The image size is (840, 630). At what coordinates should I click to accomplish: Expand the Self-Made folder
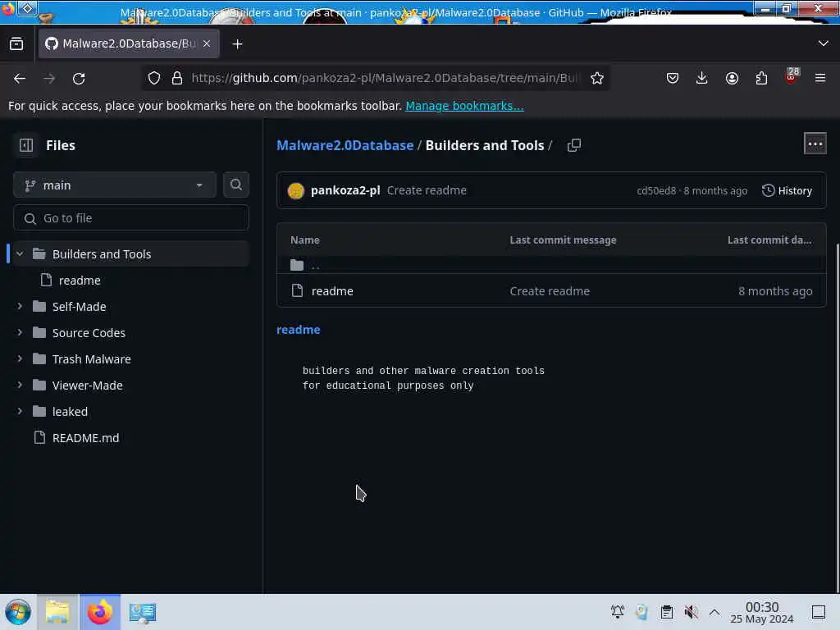point(20,307)
